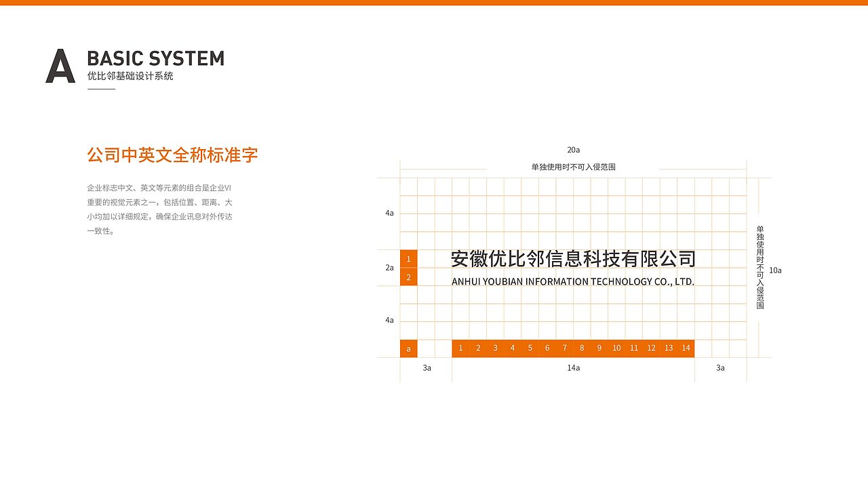Viewport: 868px width, 488px height.
Task: Click the Chinese company name 安徽优比邻信息科技有限公司
Action: (x=574, y=259)
